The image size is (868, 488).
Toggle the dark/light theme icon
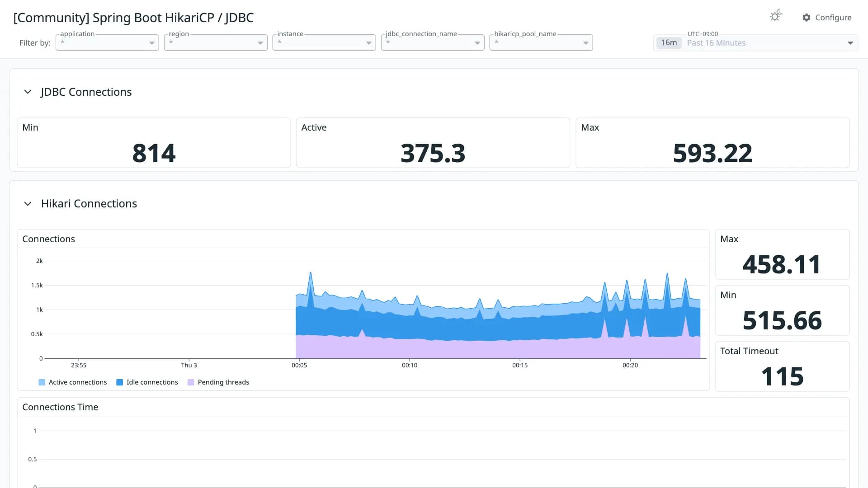click(x=776, y=16)
